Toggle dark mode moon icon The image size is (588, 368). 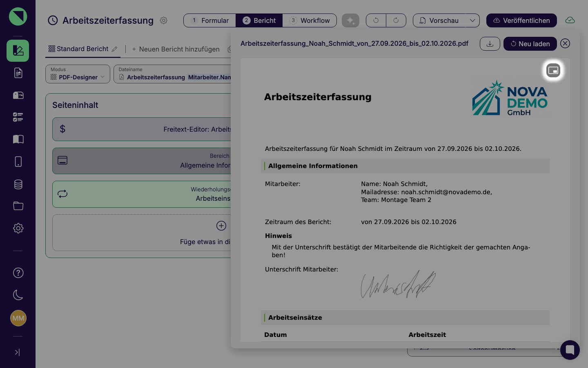18,295
